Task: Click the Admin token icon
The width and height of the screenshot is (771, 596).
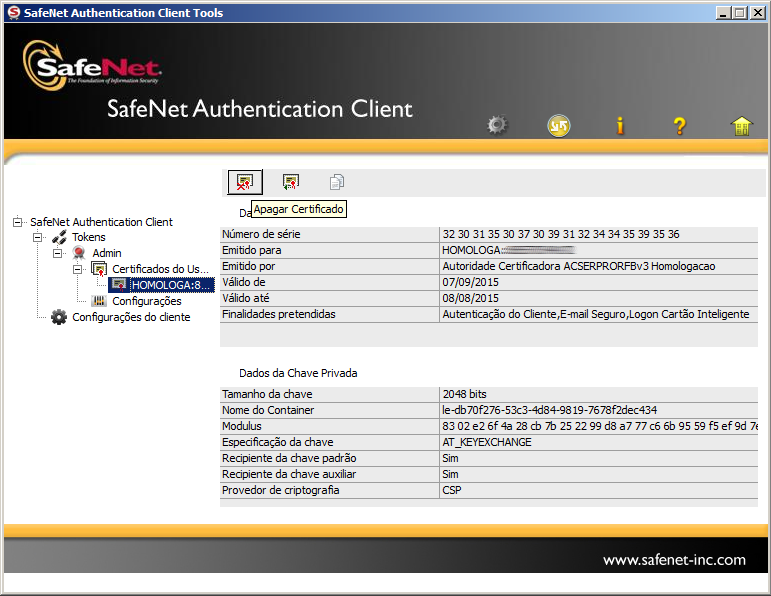Action: click(79, 253)
